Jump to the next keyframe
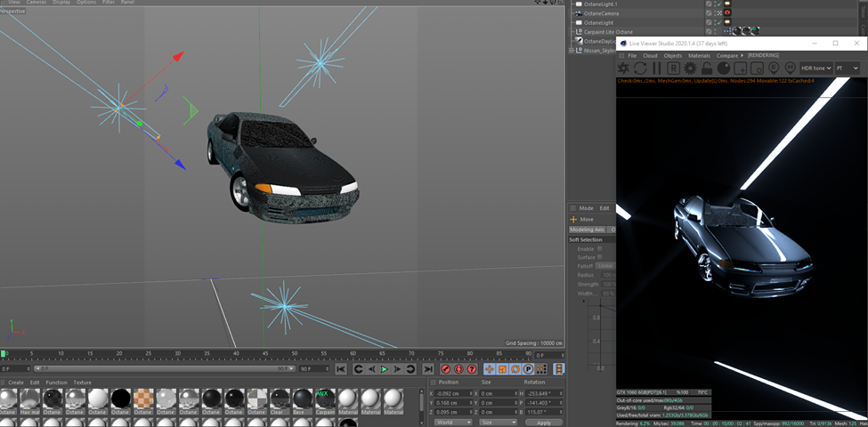The height and width of the screenshot is (427, 868). [410, 369]
